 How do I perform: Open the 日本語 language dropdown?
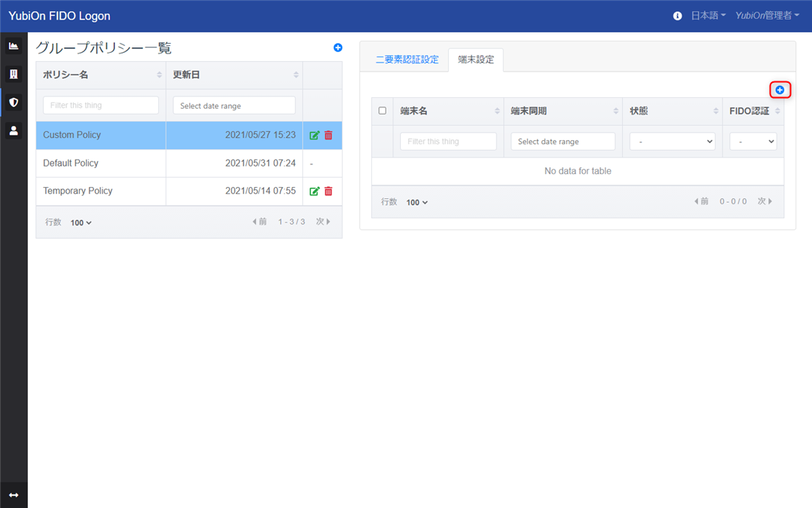pyautogui.click(x=708, y=16)
